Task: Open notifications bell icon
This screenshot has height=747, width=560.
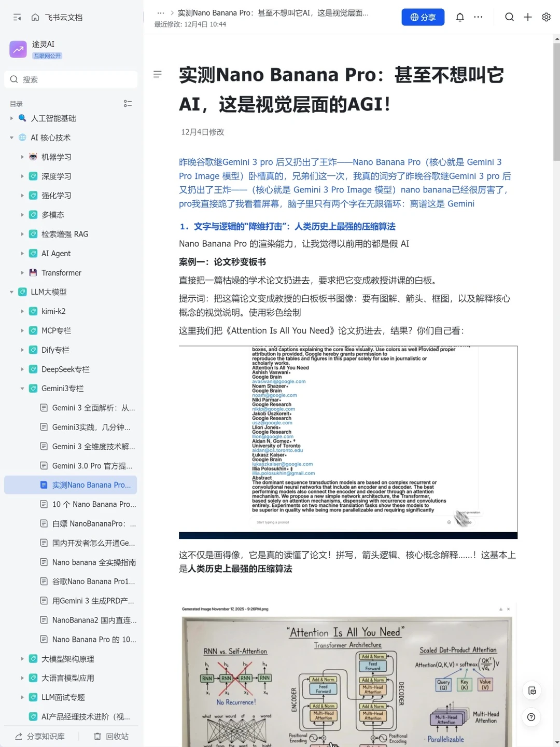Action: (460, 17)
